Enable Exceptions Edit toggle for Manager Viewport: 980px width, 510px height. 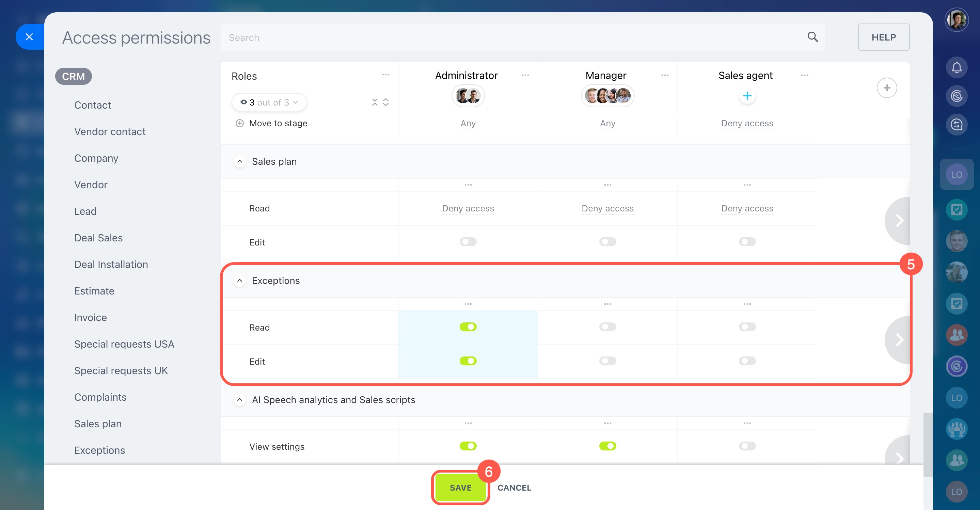click(607, 361)
